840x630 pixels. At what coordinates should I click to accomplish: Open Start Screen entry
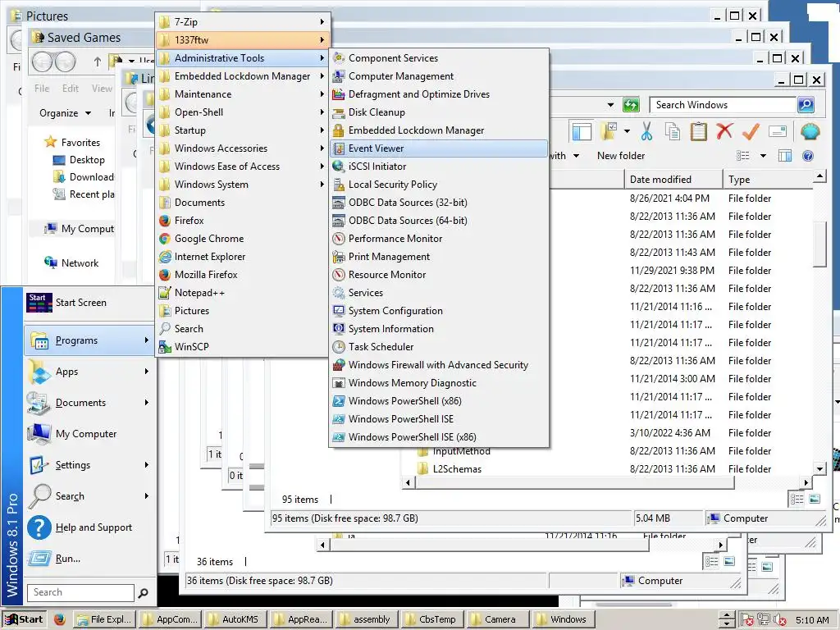(89, 303)
